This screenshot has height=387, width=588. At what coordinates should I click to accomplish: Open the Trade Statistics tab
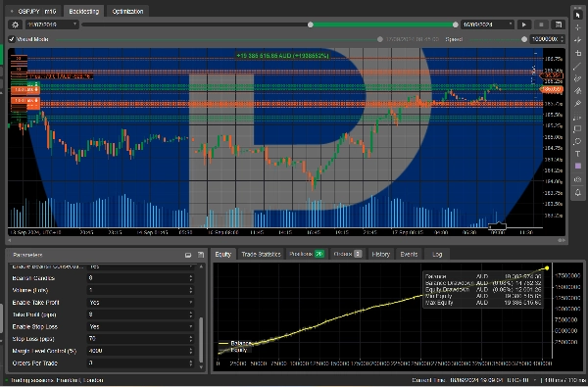(261, 255)
